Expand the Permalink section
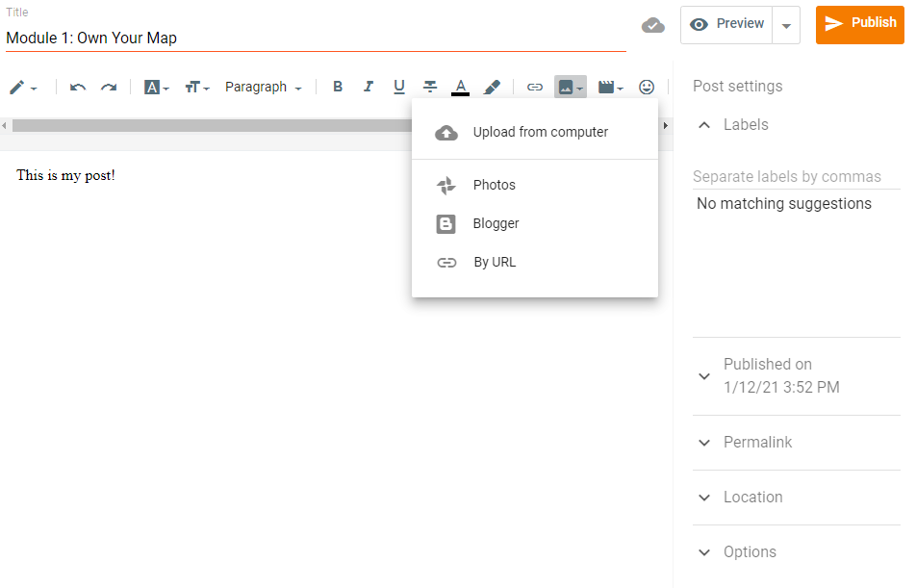Image resolution: width=916 pixels, height=588 pixels. pyautogui.click(x=757, y=443)
